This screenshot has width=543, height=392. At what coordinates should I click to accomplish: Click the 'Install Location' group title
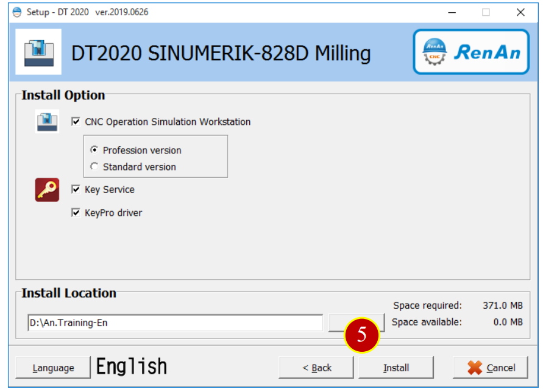(69, 293)
